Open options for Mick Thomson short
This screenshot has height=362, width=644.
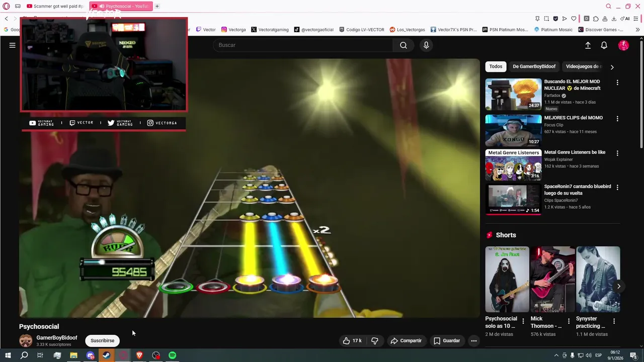coord(569,321)
